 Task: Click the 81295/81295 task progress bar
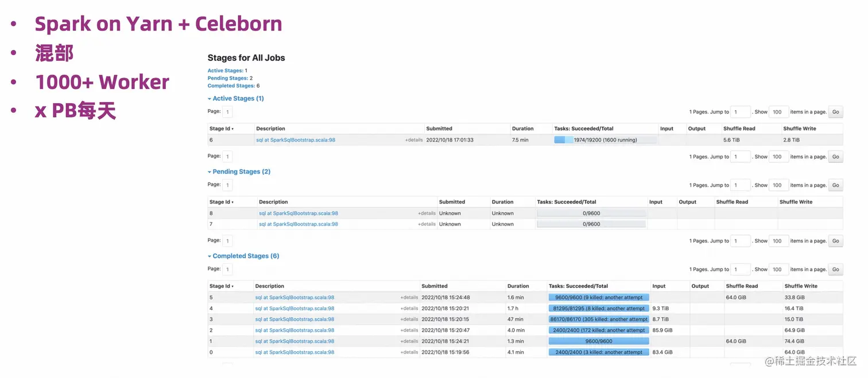pos(599,309)
